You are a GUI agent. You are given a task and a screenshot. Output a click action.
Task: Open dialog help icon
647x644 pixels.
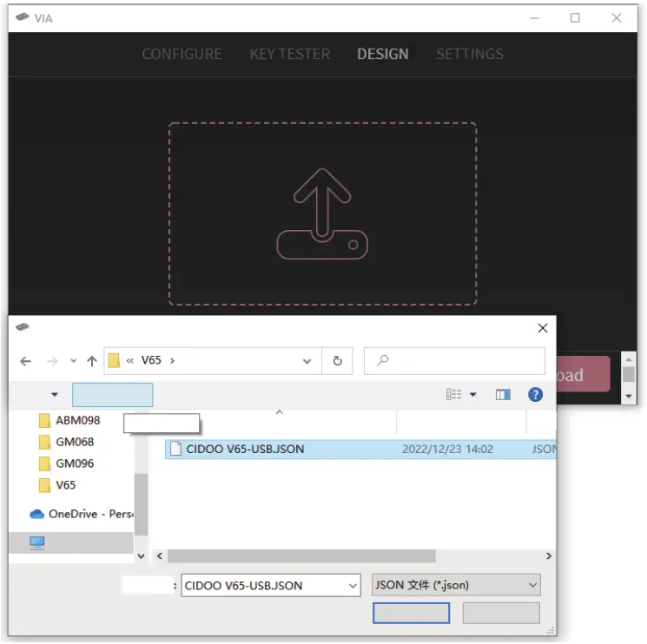tap(535, 395)
